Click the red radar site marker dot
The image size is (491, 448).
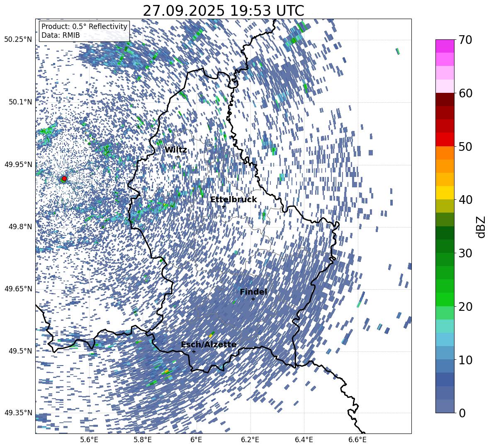pyautogui.click(x=64, y=179)
